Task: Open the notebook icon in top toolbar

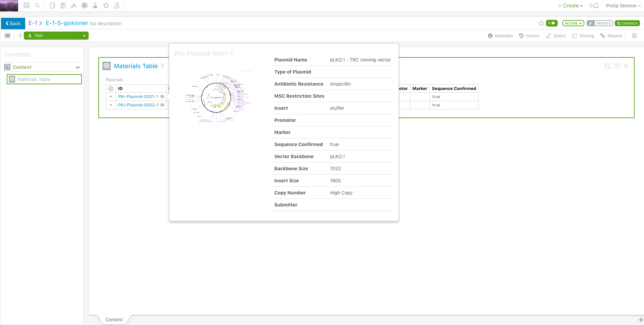Action: (x=52, y=5)
